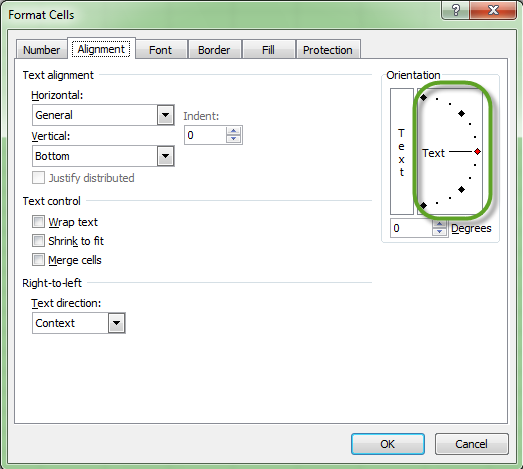Image resolution: width=523 pixels, height=469 pixels.
Task: Check the Merge cells option
Action: click(38, 260)
